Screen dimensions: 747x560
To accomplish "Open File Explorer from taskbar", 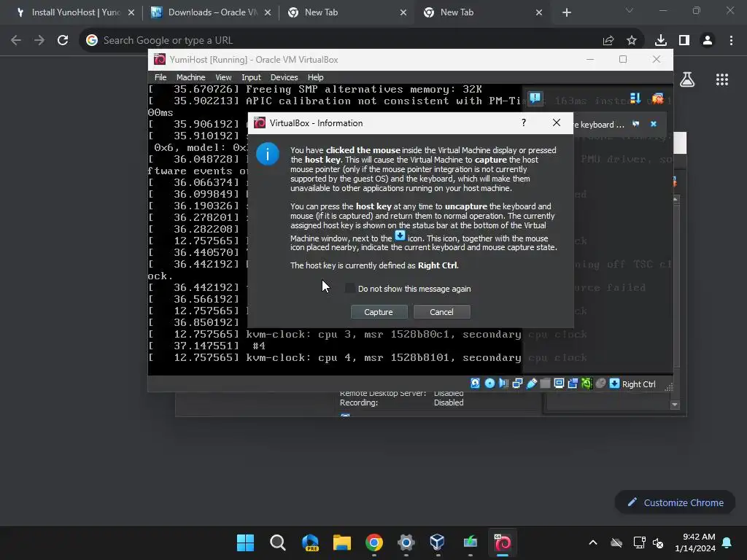I will 342,542.
